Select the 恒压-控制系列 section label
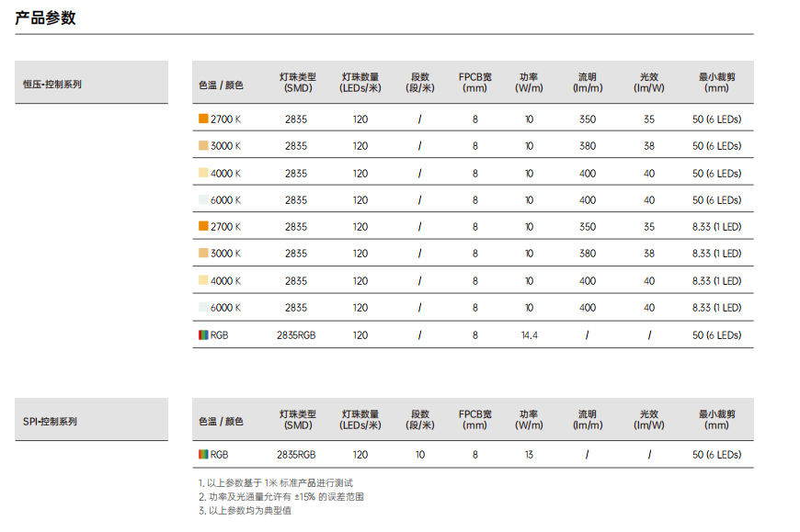This screenshot has width=800, height=532. coord(52,85)
